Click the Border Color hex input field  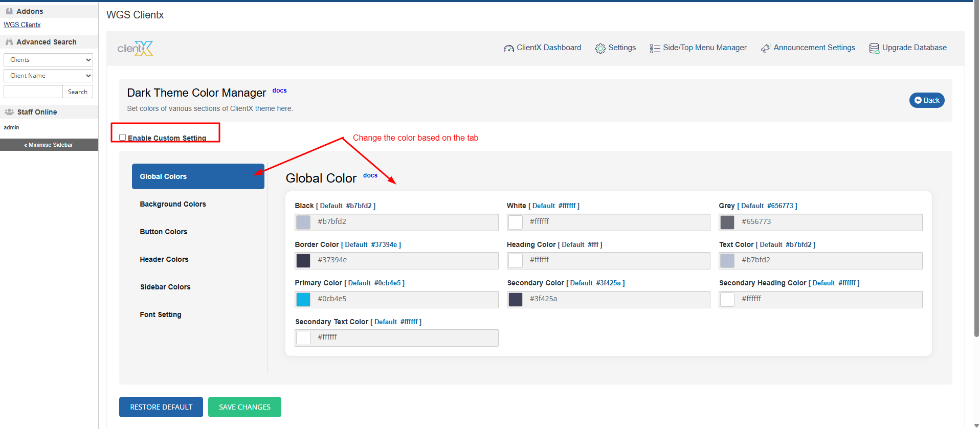coord(404,260)
